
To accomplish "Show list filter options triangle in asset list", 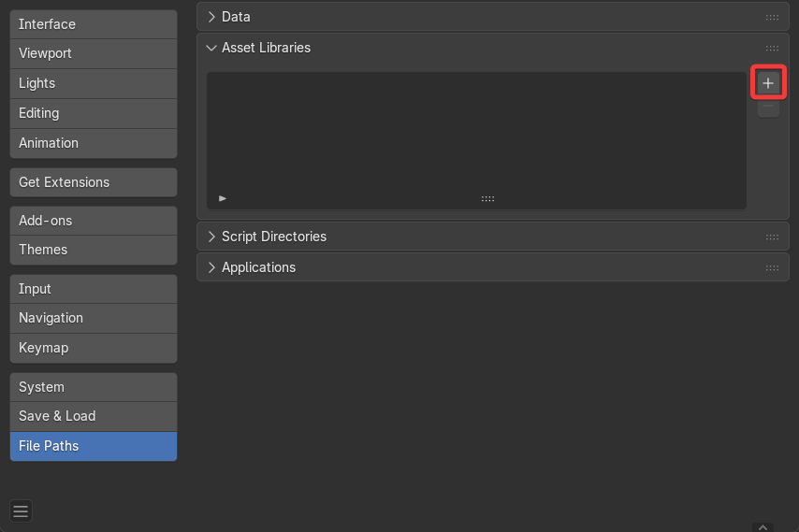I will 223,198.
